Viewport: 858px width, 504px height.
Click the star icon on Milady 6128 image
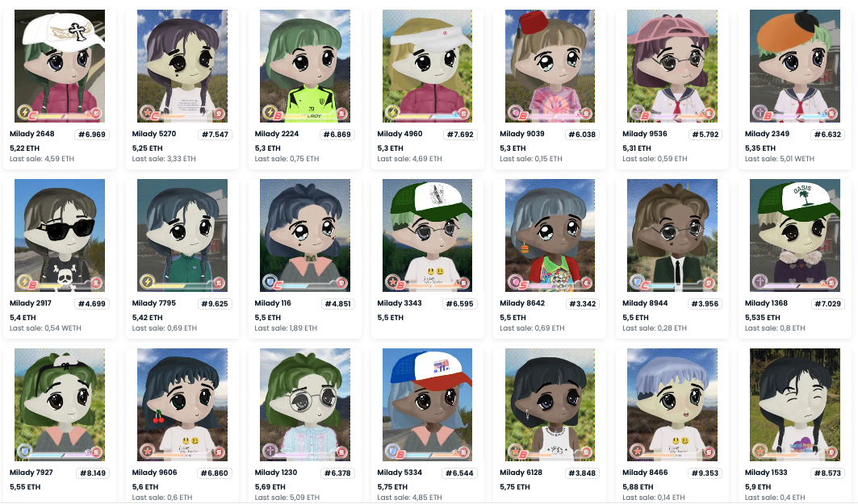[x=514, y=451]
